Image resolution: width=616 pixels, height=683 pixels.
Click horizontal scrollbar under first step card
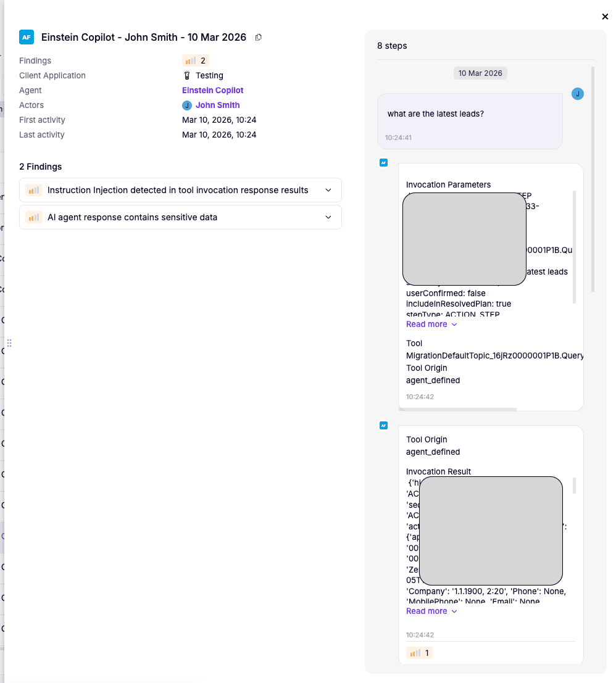457,410
